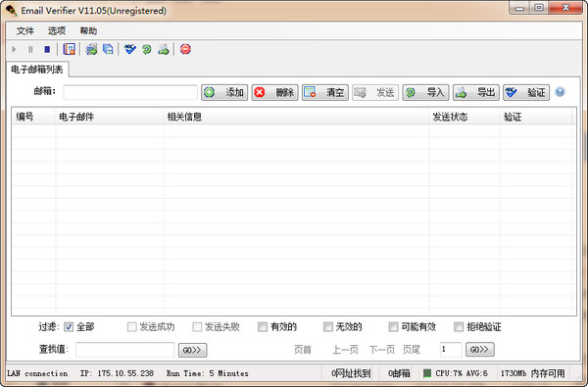This screenshot has width=588, height=387.
Task: Click the 编号 column header
Action: pos(33,117)
